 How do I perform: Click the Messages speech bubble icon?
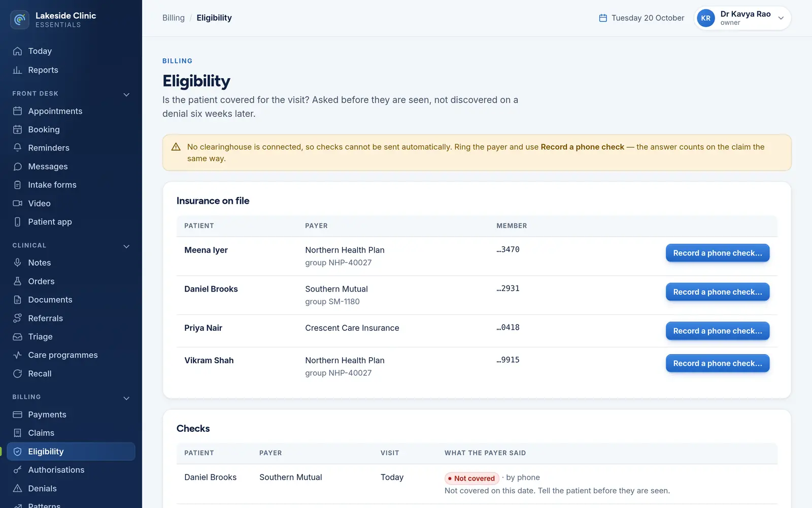(x=17, y=167)
